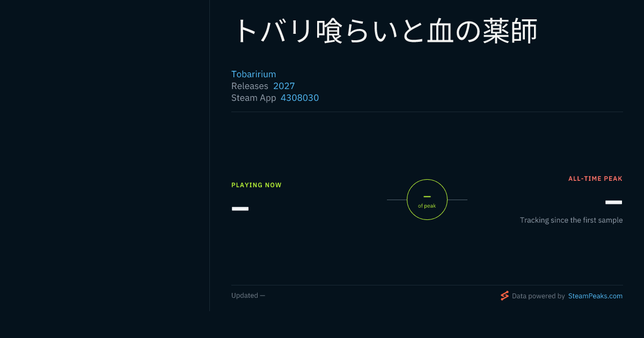Open Steam App 4308030 link

(299, 98)
